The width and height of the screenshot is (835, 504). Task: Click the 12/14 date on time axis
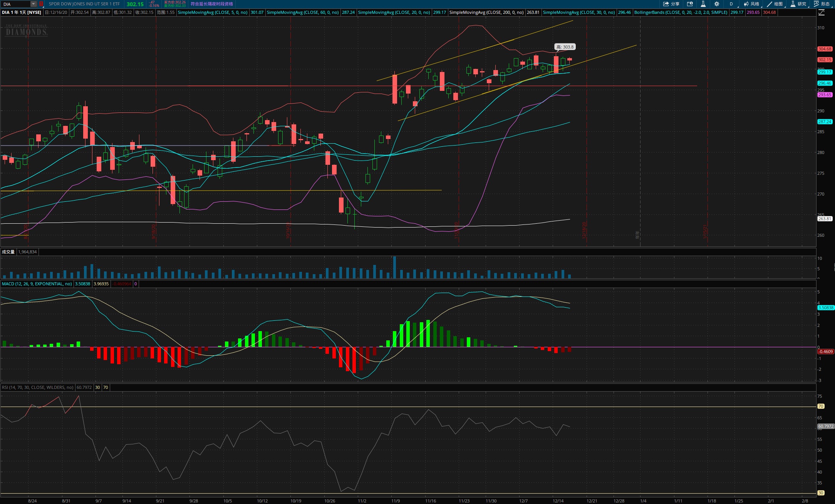click(x=558, y=501)
